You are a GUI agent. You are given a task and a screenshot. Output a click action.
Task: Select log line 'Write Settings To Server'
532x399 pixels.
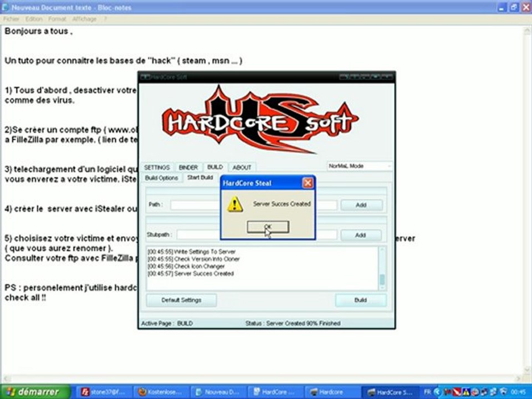(x=191, y=252)
